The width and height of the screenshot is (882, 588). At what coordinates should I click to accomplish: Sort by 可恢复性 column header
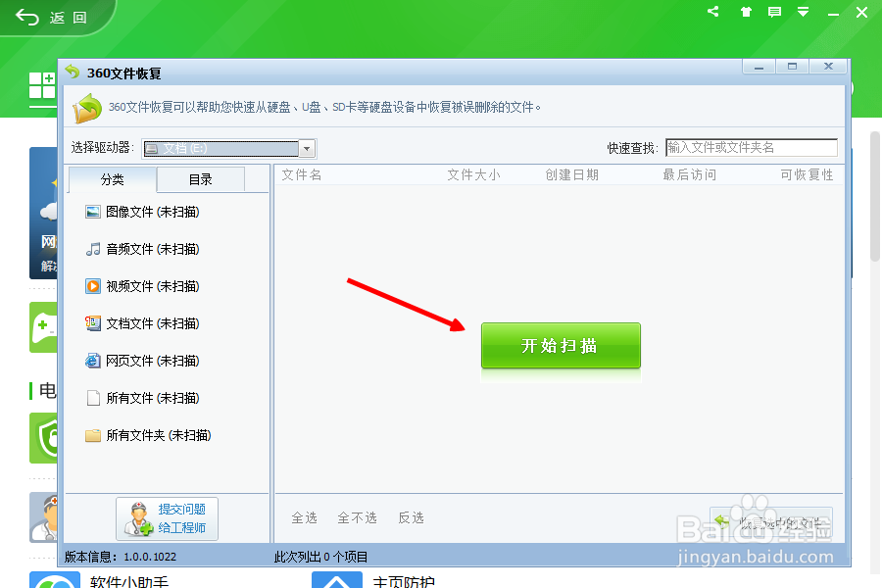(807, 175)
